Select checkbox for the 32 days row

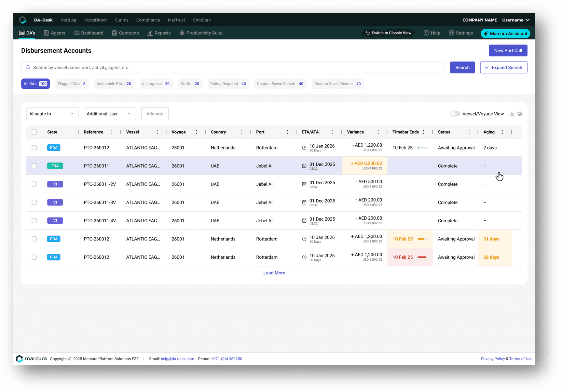click(x=34, y=257)
